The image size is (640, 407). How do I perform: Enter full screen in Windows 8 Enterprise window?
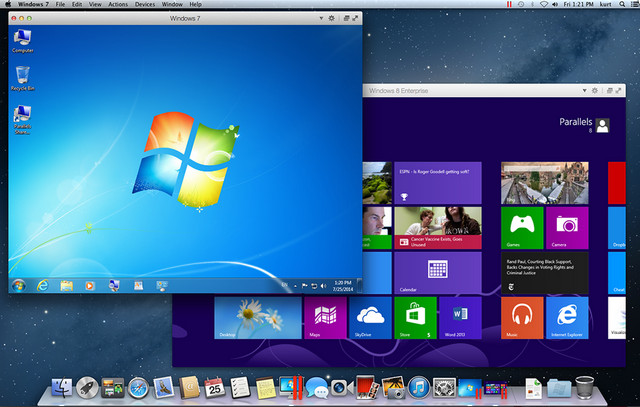(618, 91)
